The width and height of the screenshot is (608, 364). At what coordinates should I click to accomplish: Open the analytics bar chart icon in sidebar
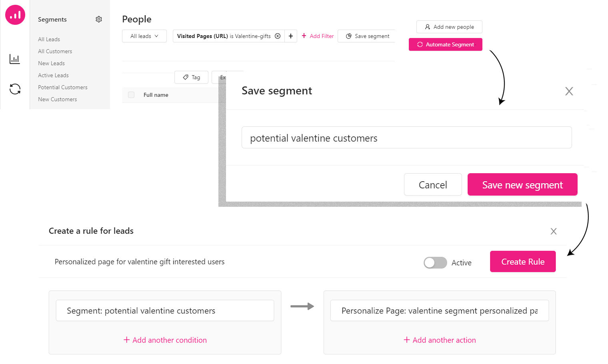click(14, 59)
